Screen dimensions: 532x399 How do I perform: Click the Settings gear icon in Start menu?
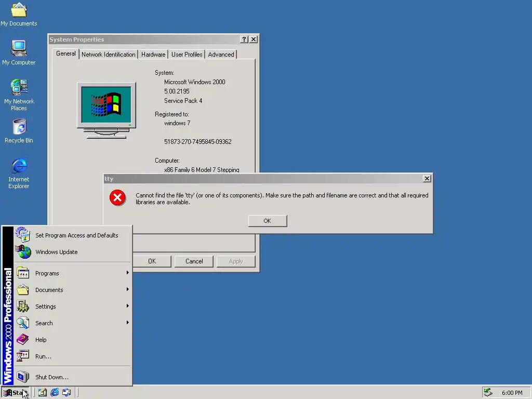[x=23, y=307]
